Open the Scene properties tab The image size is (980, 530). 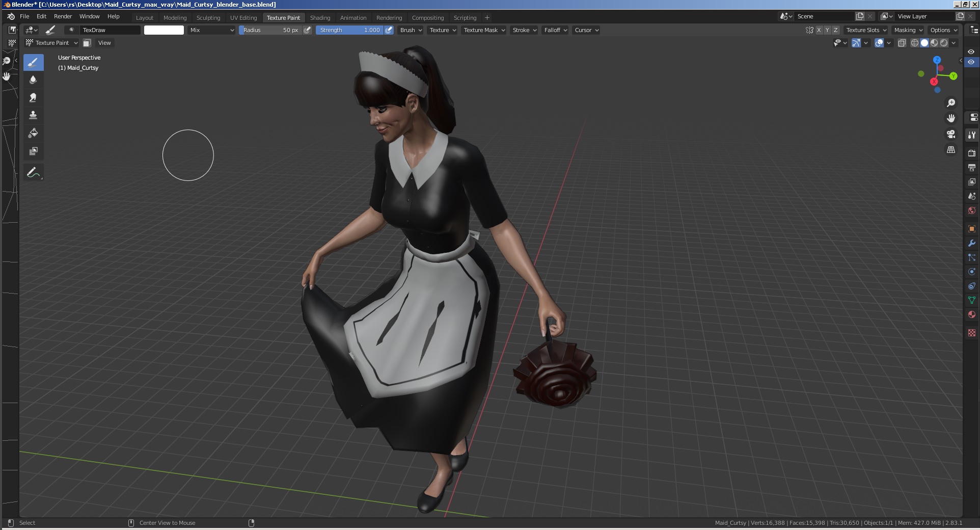972,196
